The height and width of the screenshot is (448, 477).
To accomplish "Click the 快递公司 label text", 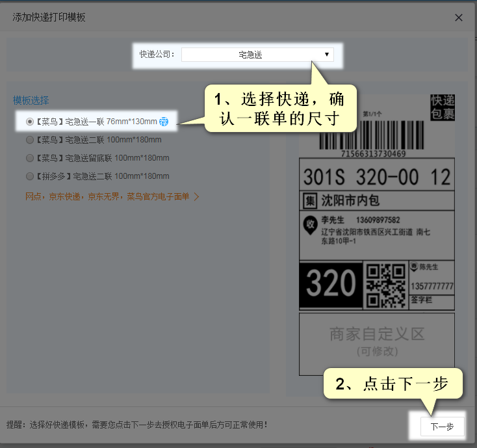I will 157,55.
